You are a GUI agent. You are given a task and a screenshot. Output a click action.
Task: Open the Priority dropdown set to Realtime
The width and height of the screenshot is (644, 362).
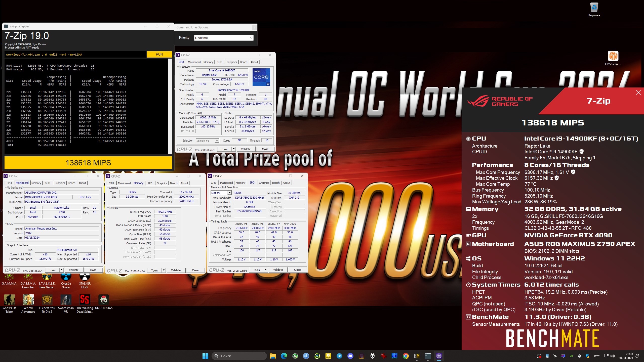224,38
